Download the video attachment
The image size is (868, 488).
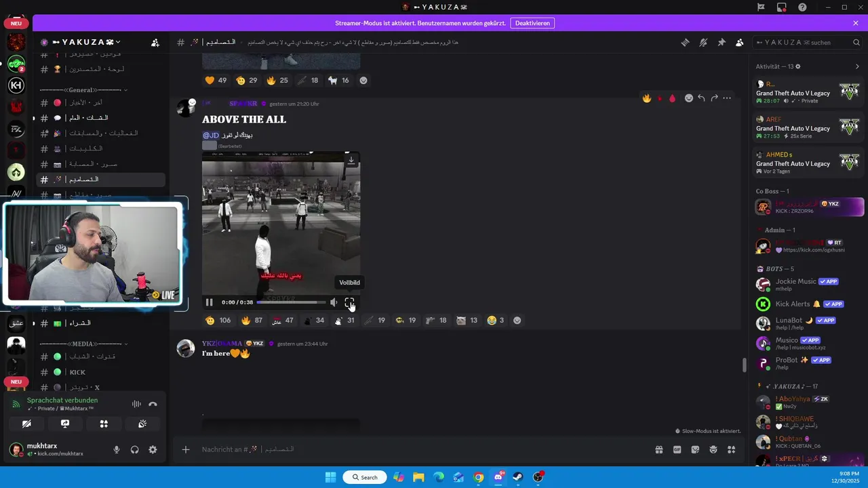351,161
